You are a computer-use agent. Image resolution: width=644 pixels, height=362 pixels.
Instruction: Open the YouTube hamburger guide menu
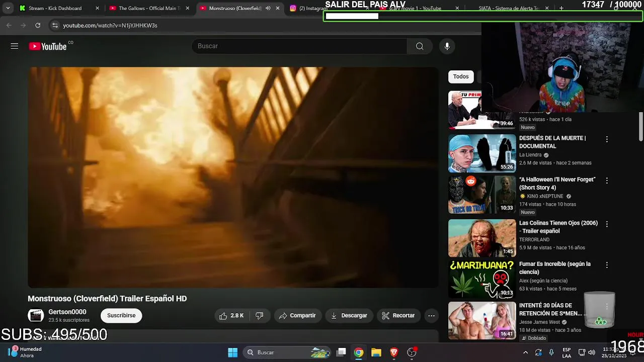(14, 46)
